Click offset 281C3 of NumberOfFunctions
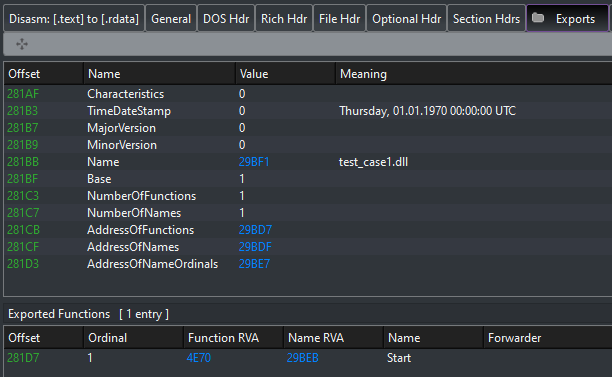This screenshot has width=612, height=377. [x=23, y=196]
